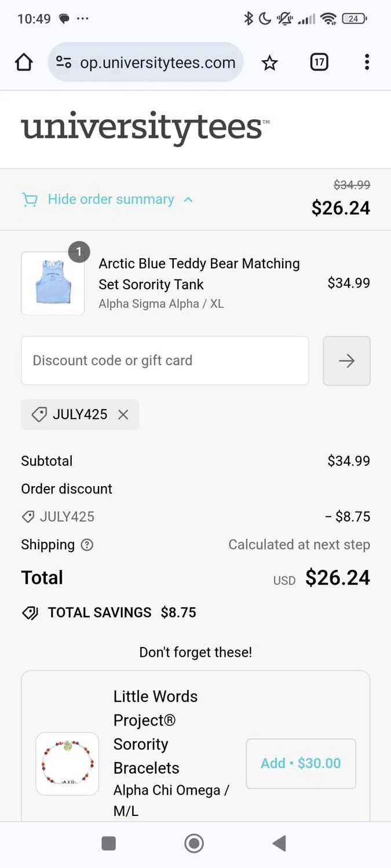Tap the Android back navigation button

coord(279,843)
